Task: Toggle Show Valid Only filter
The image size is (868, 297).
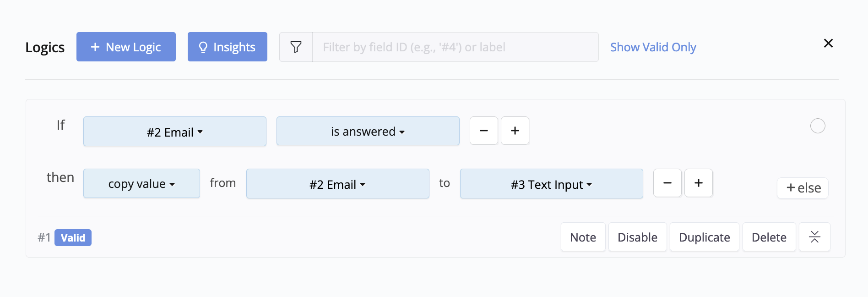Action: [653, 47]
